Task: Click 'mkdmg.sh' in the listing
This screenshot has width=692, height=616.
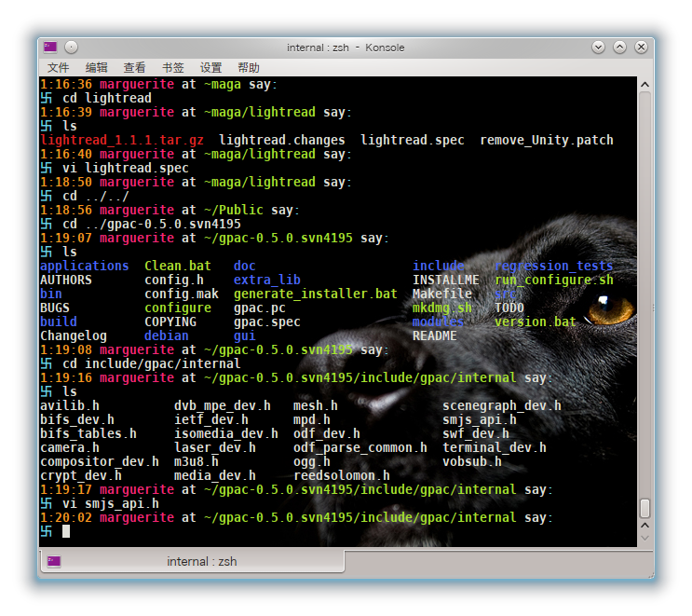Action: [x=442, y=308]
